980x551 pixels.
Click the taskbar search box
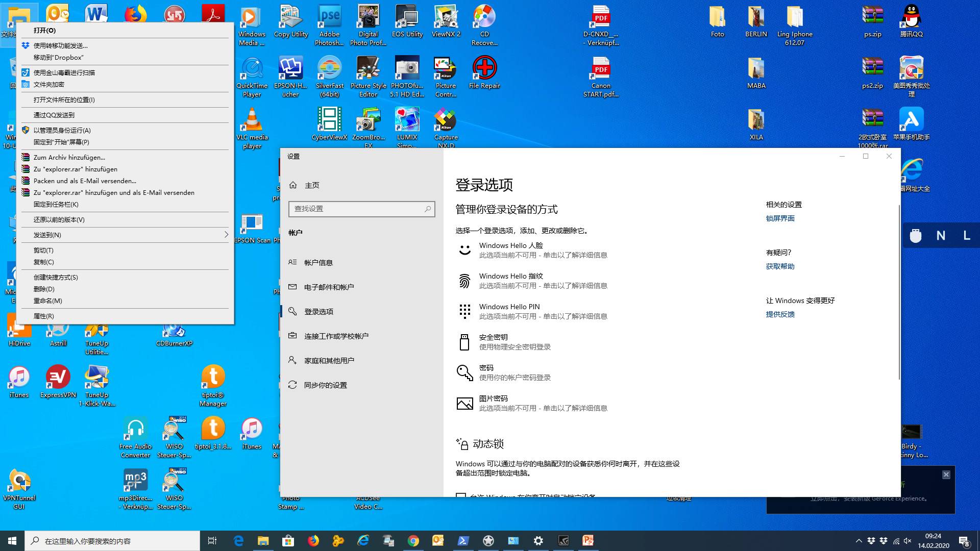click(x=112, y=541)
